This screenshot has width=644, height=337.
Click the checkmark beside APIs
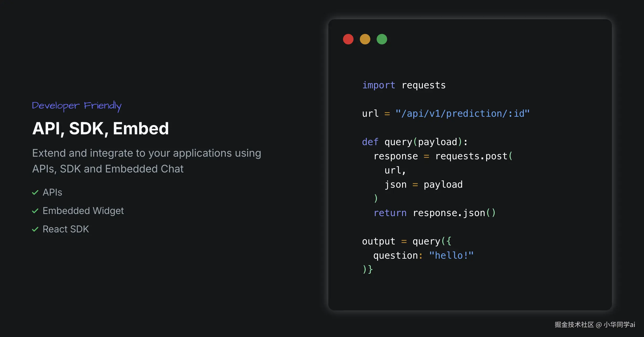pos(35,193)
